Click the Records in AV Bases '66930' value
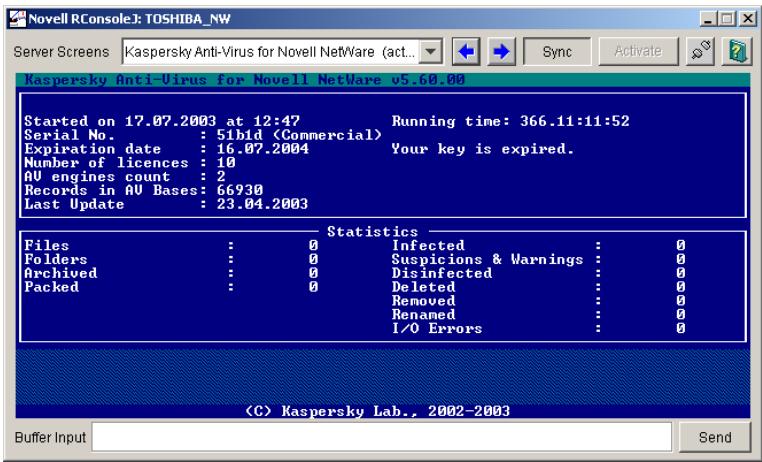Image resolution: width=762 pixels, height=462 pixels. (x=240, y=190)
